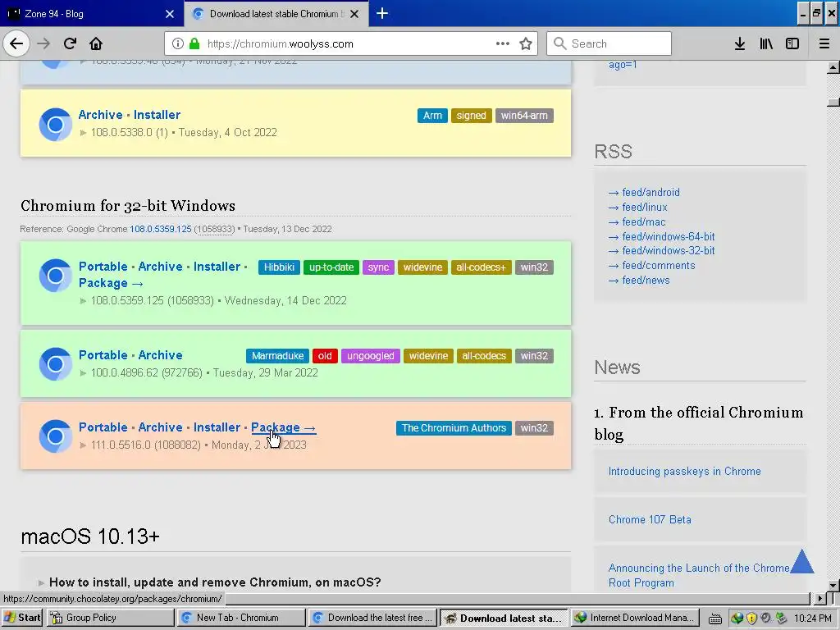840x630 pixels.
Task: Expand details for version 108.0.5359.125 Hibbiki
Action: click(83, 300)
